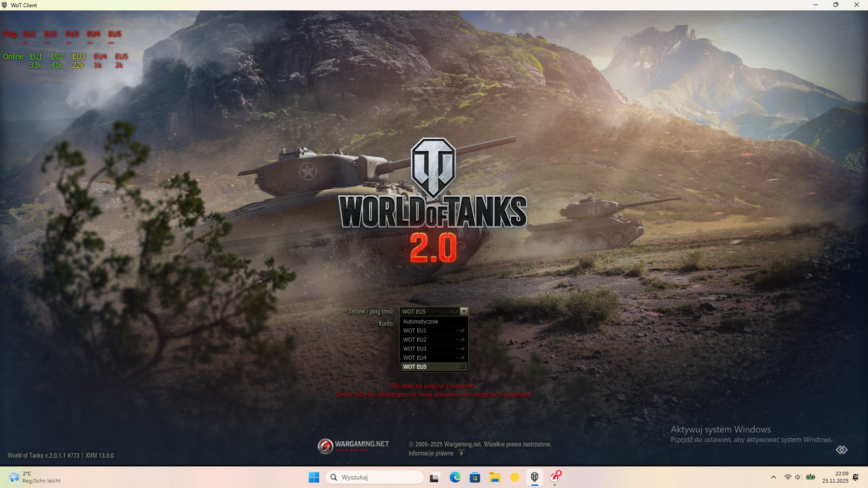
Task: Open the Wi-Fi network tray icon
Action: [788, 477]
